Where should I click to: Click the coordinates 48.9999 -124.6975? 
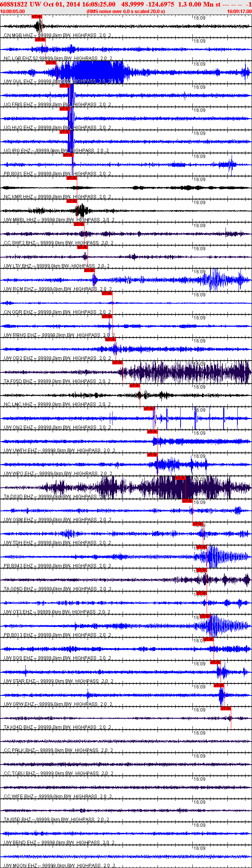tap(148, 4)
